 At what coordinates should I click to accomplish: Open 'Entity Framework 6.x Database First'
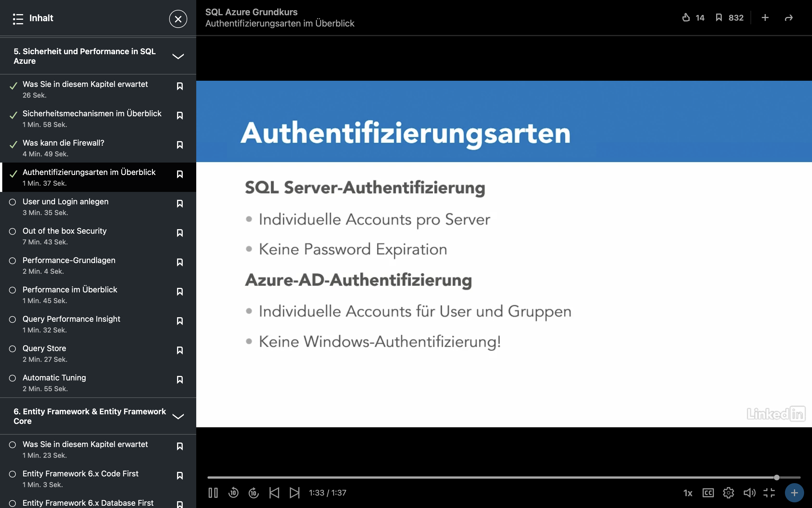(x=98, y=501)
